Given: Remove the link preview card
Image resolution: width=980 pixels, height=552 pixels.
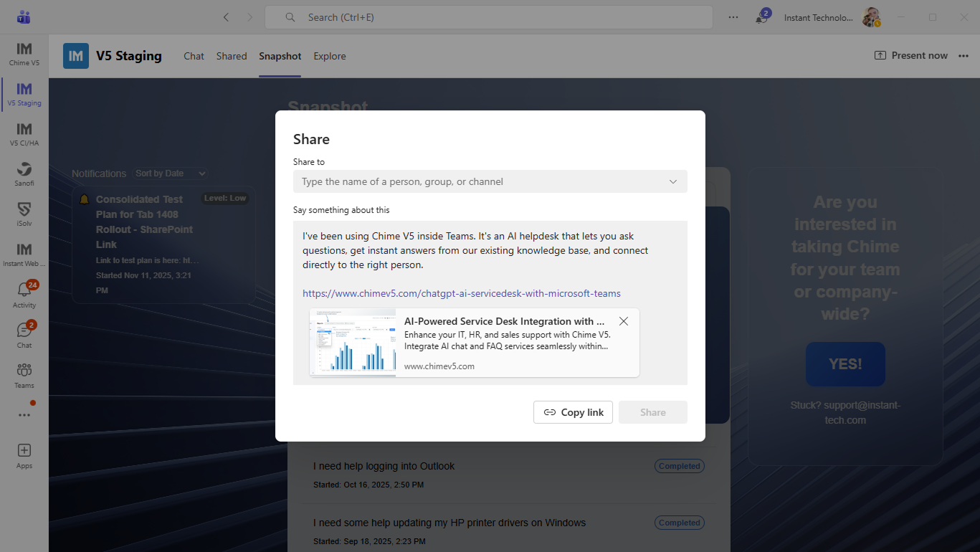Looking at the screenshot, I should [624, 321].
